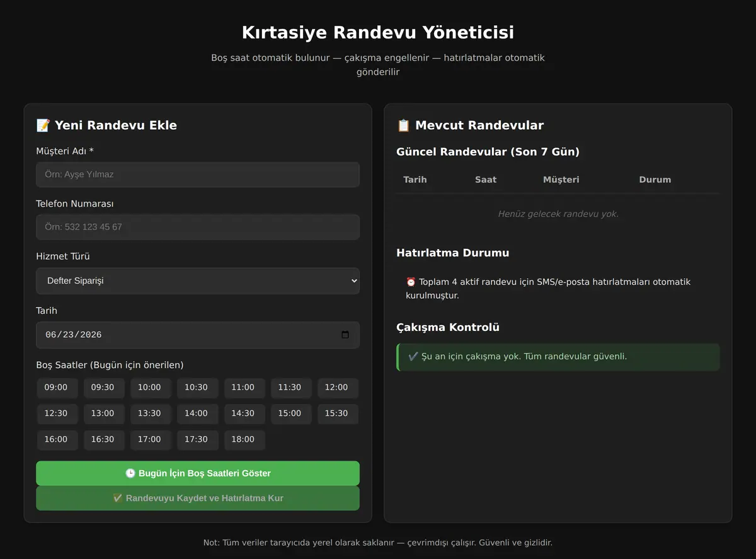The image size is (756, 559).
Task: Click the Çakışma Kontrolü heading
Action: (448, 327)
